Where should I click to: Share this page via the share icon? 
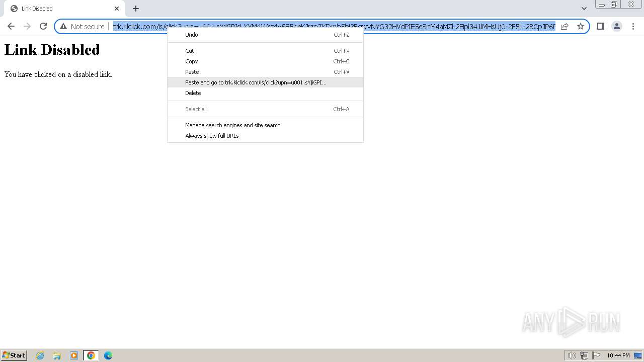point(565,26)
